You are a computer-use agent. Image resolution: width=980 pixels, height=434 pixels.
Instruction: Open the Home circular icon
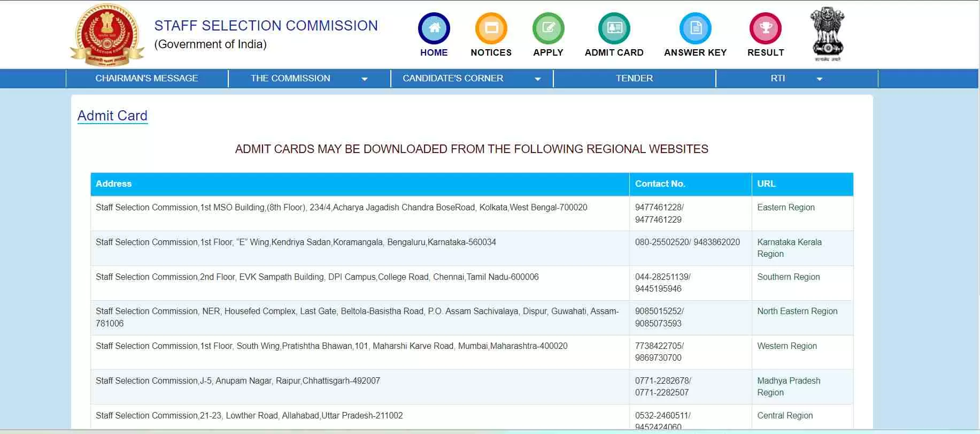(x=434, y=28)
